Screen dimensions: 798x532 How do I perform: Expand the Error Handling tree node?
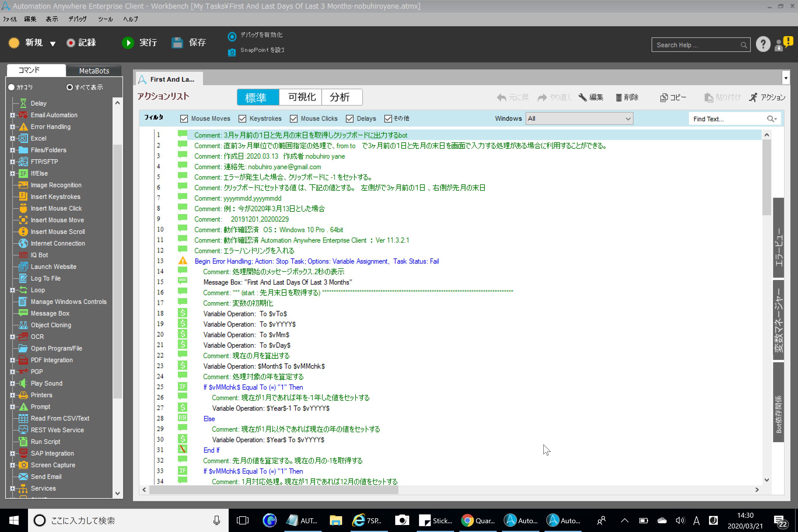(13, 127)
